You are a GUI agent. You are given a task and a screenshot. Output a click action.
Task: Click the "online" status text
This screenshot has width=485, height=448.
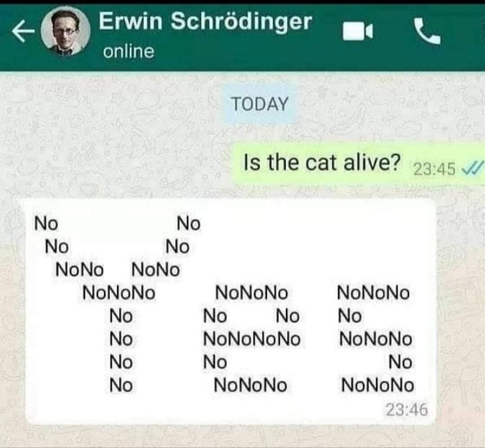tap(129, 51)
